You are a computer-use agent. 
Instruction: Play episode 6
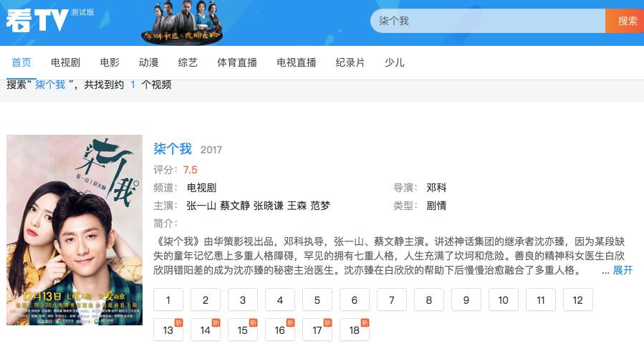click(x=355, y=300)
